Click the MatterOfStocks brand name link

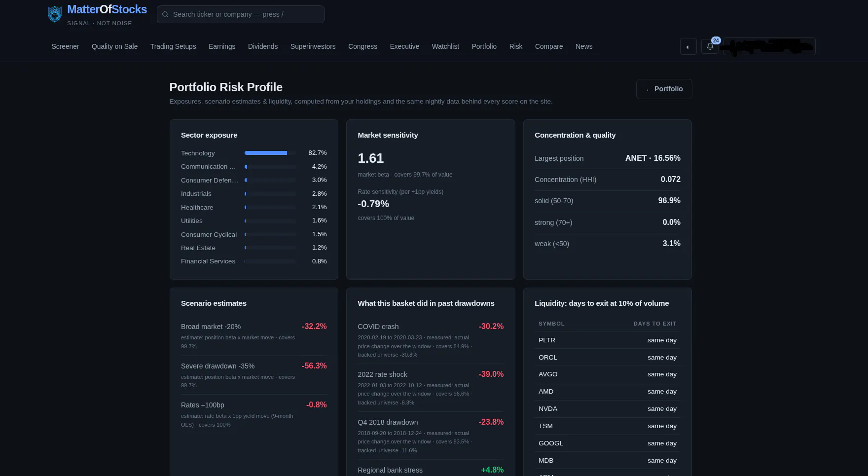[107, 9]
